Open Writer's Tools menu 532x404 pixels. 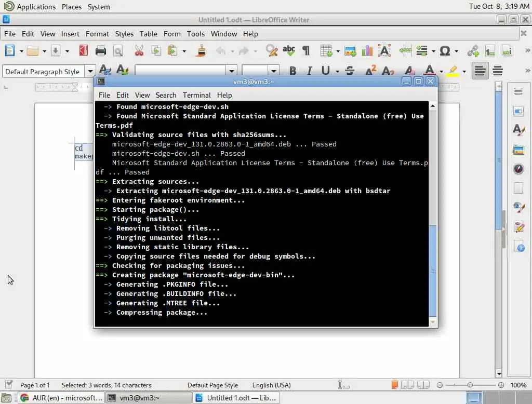pyautogui.click(x=196, y=34)
